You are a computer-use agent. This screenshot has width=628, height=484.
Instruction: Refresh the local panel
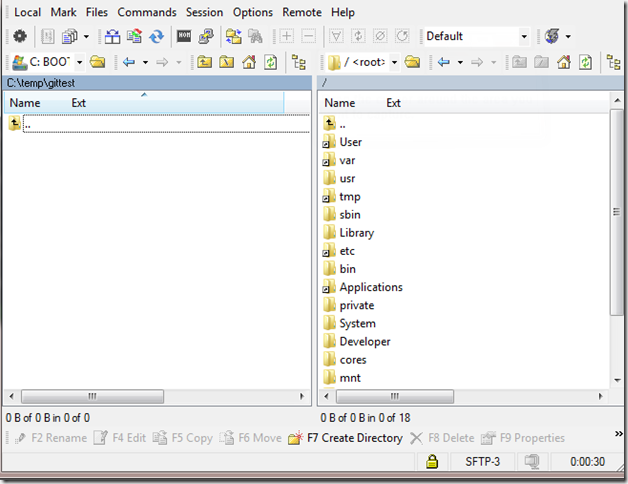(271, 62)
